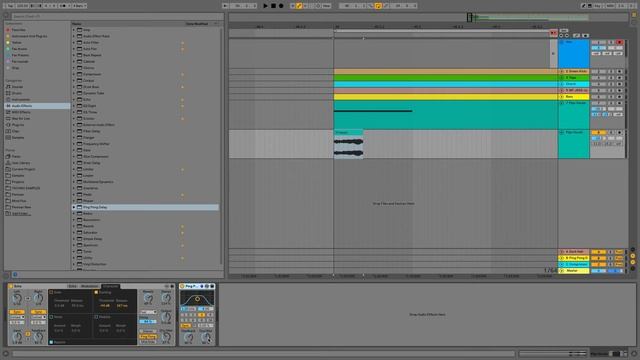
Task: Open Echo reverb location dropdown
Action: click(148, 312)
